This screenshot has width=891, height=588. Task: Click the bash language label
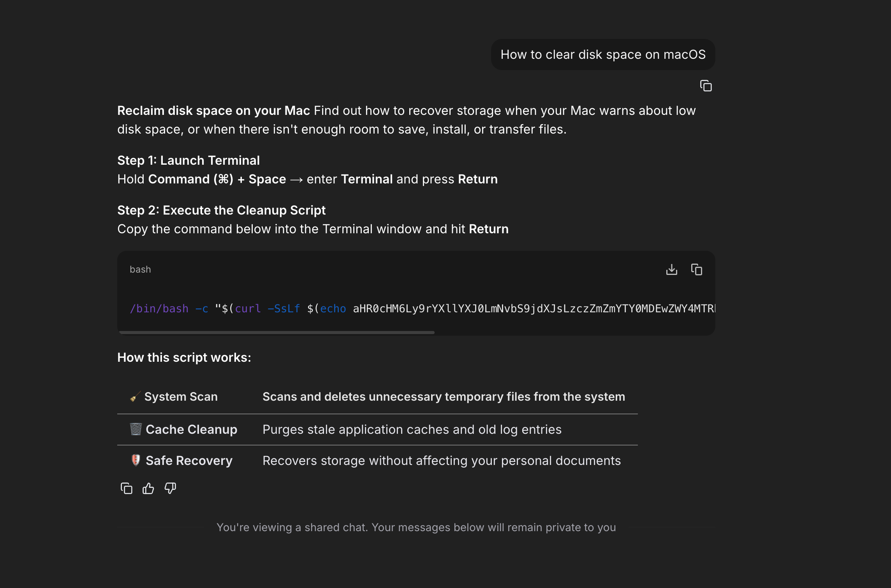click(140, 269)
